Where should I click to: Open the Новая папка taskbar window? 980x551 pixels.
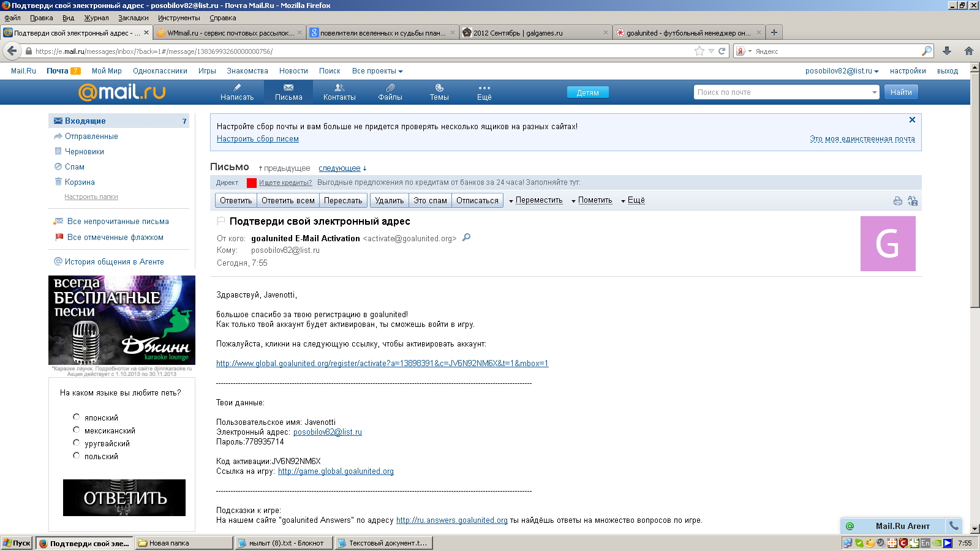(184, 543)
